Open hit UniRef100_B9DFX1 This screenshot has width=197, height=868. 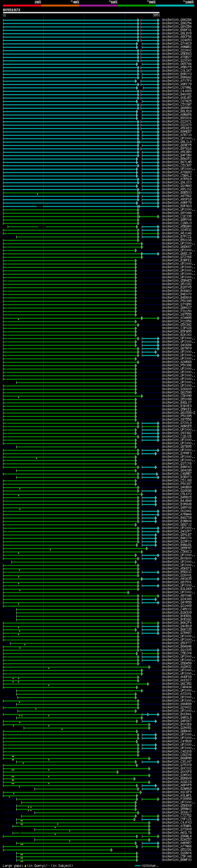[176, 30]
